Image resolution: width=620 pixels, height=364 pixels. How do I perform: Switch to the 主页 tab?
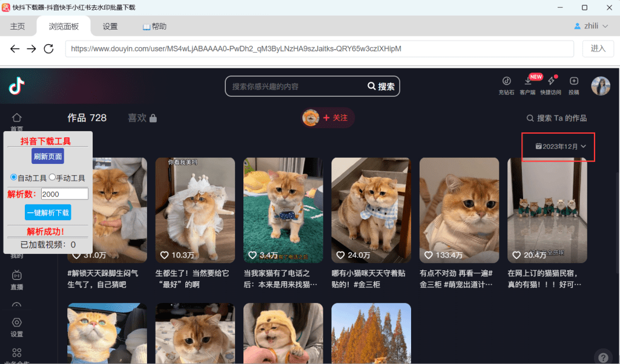tap(18, 27)
